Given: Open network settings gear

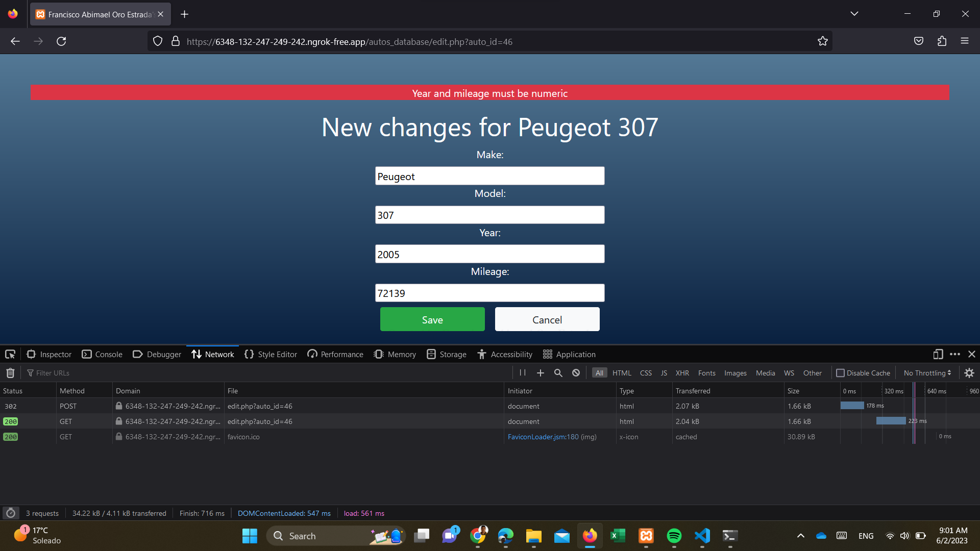Looking at the screenshot, I should [x=969, y=373].
